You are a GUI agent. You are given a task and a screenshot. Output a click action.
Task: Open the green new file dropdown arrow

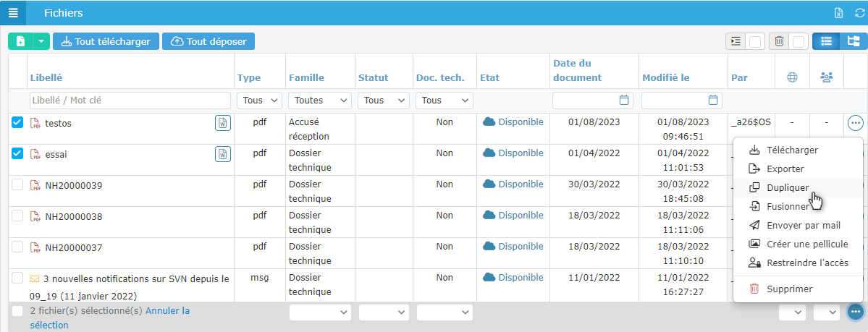coord(41,41)
